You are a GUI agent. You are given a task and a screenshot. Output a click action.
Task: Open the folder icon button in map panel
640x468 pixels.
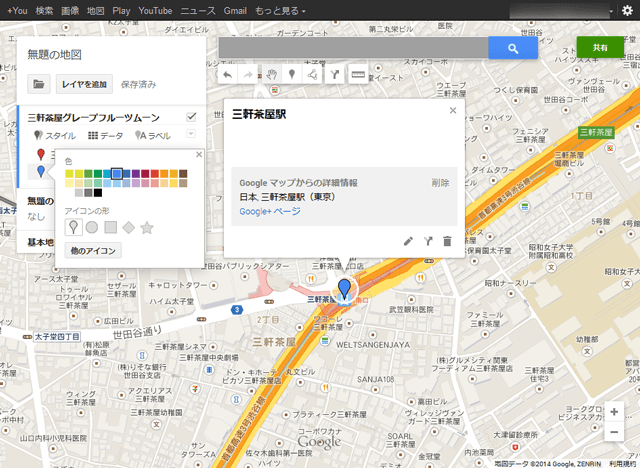[x=39, y=84]
